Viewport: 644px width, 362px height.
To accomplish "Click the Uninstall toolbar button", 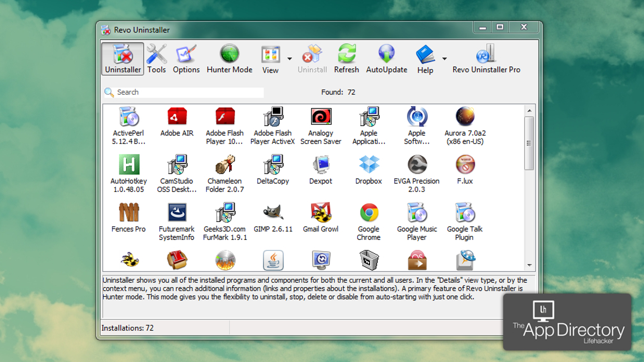I will pos(312,59).
